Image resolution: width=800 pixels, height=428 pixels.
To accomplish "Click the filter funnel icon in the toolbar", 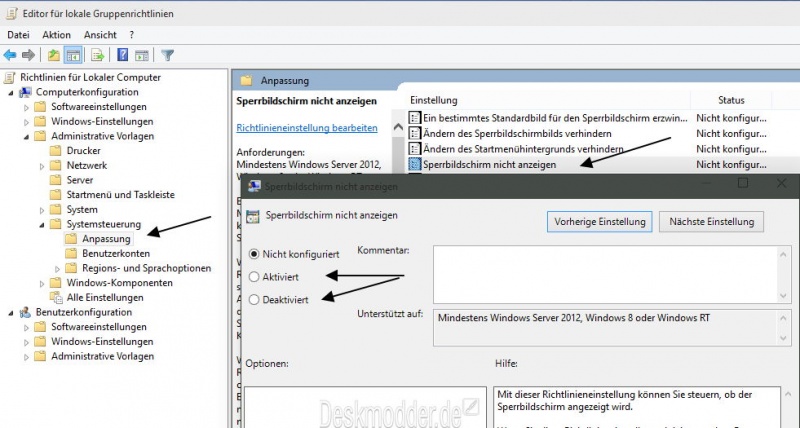I will pyautogui.click(x=167, y=55).
